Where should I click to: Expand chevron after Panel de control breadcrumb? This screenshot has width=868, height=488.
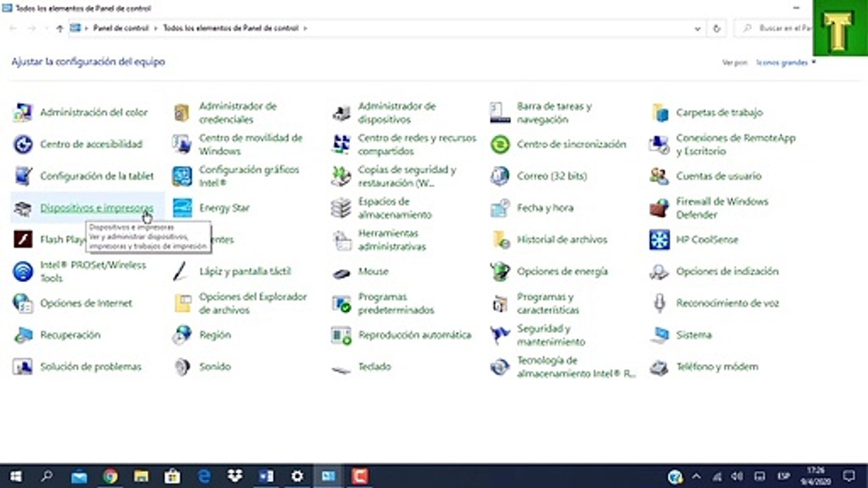pyautogui.click(x=156, y=28)
